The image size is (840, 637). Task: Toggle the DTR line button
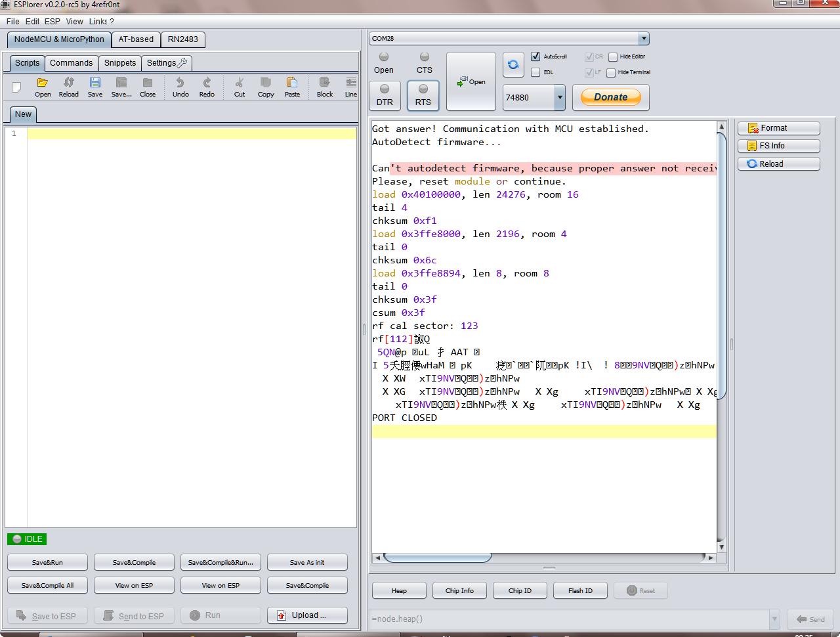[x=385, y=95]
